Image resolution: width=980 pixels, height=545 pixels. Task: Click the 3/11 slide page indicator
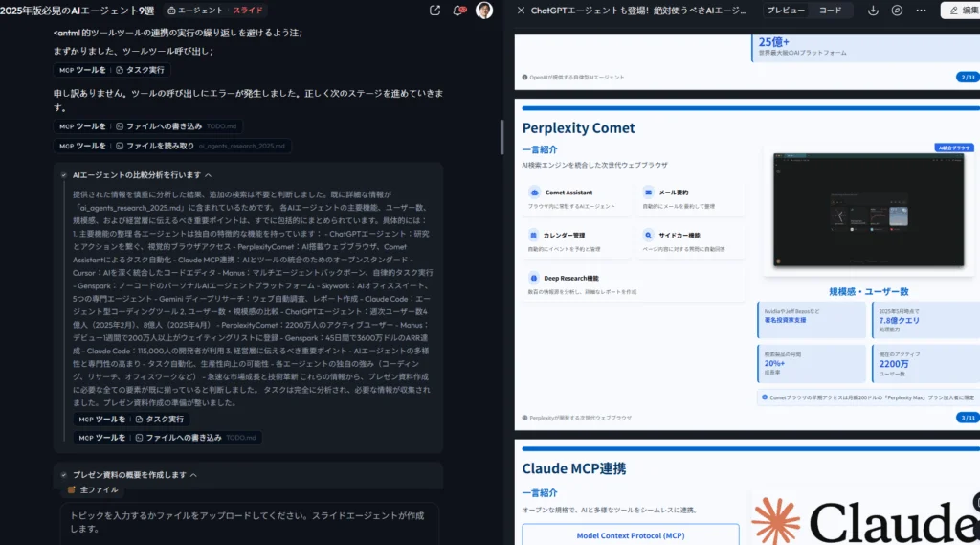(968, 418)
